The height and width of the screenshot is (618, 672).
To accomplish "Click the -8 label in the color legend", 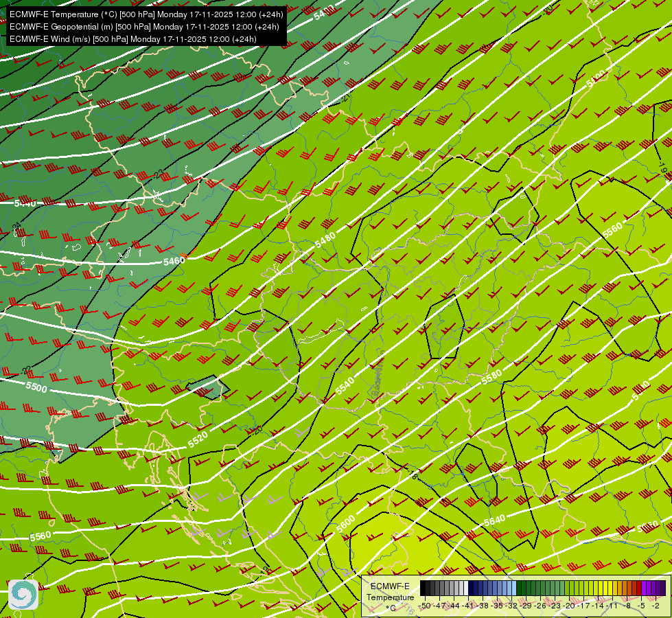I will tap(627, 606).
